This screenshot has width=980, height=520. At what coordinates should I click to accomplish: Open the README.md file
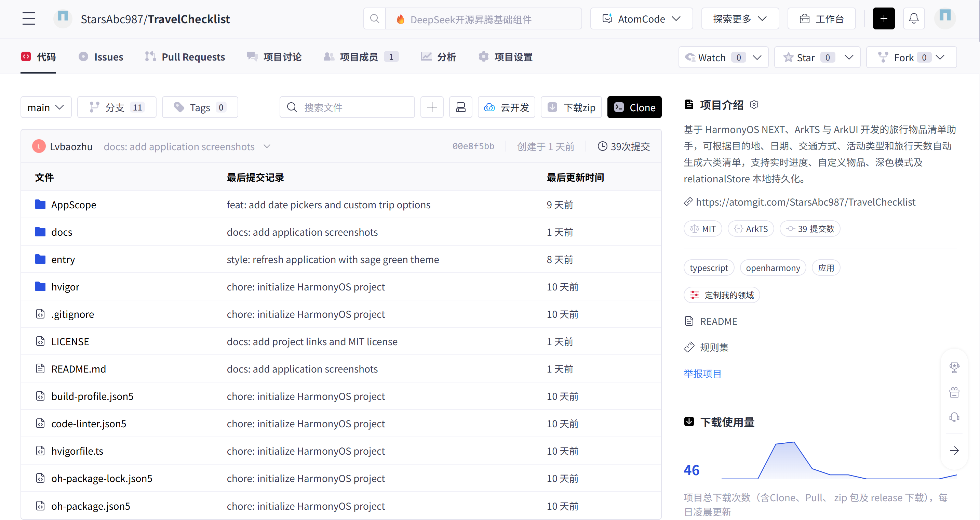tap(79, 369)
